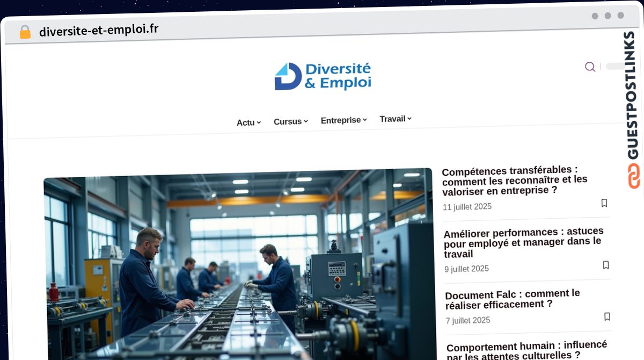Bookmark the Compétences transférables article
Viewport: 644px width, 360px height.
(604, 203)
